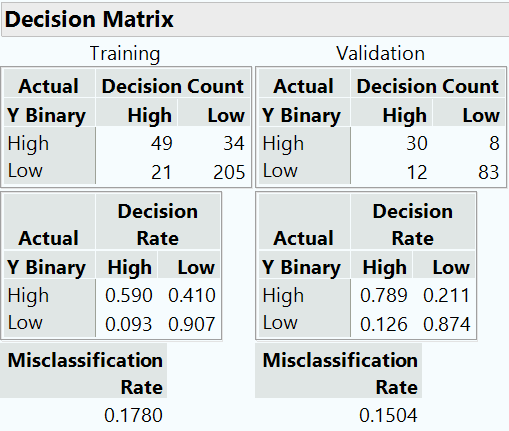Click Validation count cell value 30
The height and width of the screenshot is (431, 509).
417,143
